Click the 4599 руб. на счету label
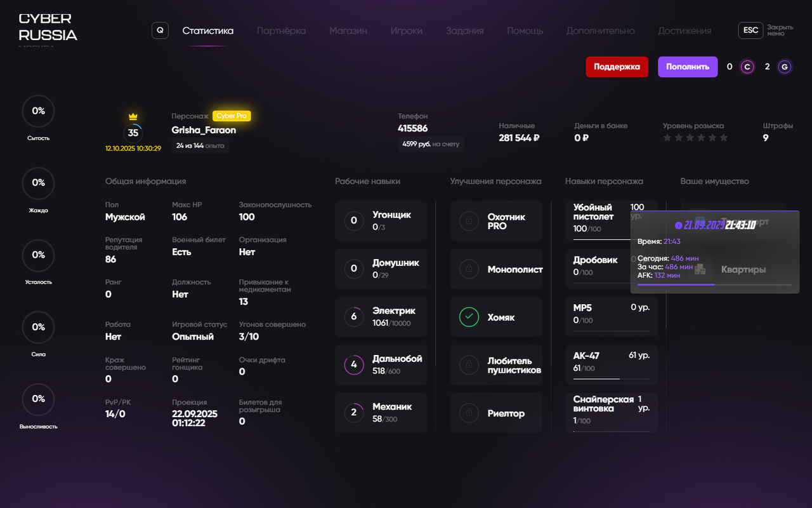Image resolution: width=812 pixels, height=508 pixels. tap(431, 144)
